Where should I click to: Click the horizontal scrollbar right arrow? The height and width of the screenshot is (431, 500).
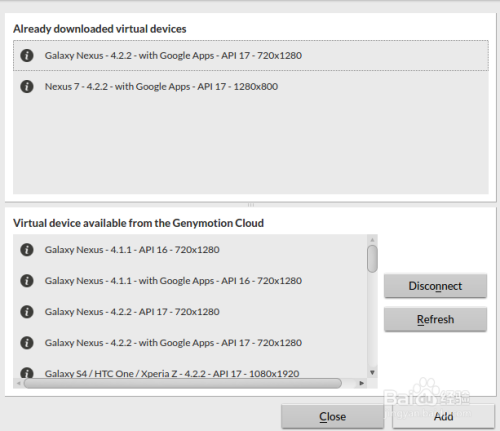click(x=362, y=383)
